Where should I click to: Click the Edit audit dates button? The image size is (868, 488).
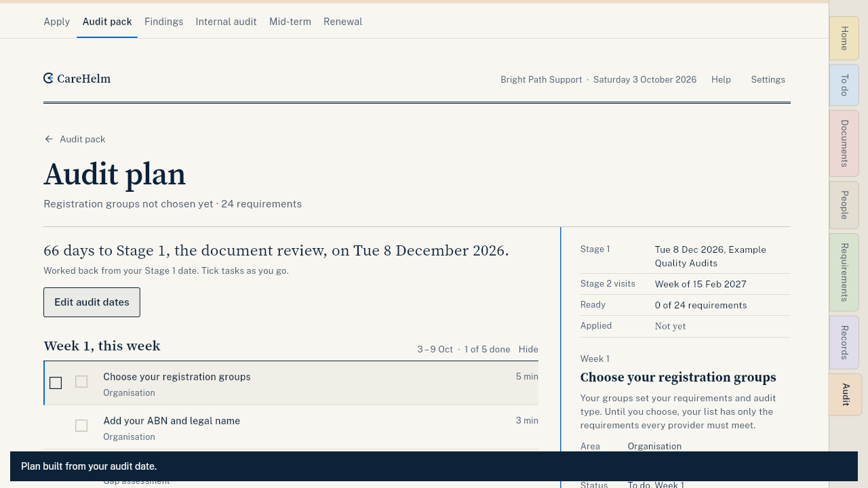[x=92, y=302]
